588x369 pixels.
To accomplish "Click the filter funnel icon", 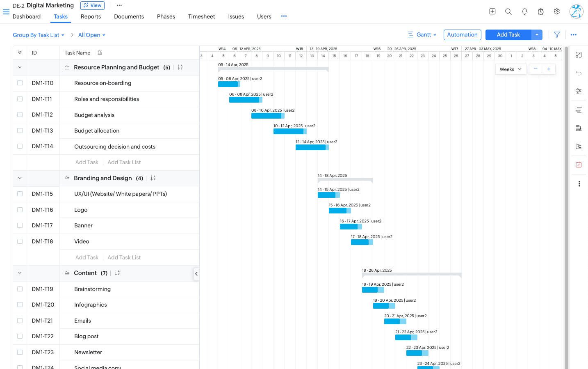I will [x=557, y=35].
